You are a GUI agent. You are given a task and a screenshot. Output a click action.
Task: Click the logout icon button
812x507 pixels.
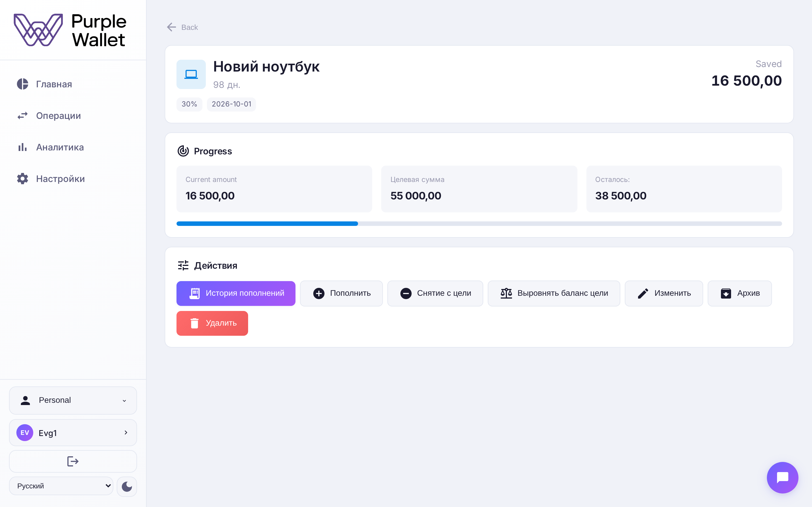[x=73, y=461]
